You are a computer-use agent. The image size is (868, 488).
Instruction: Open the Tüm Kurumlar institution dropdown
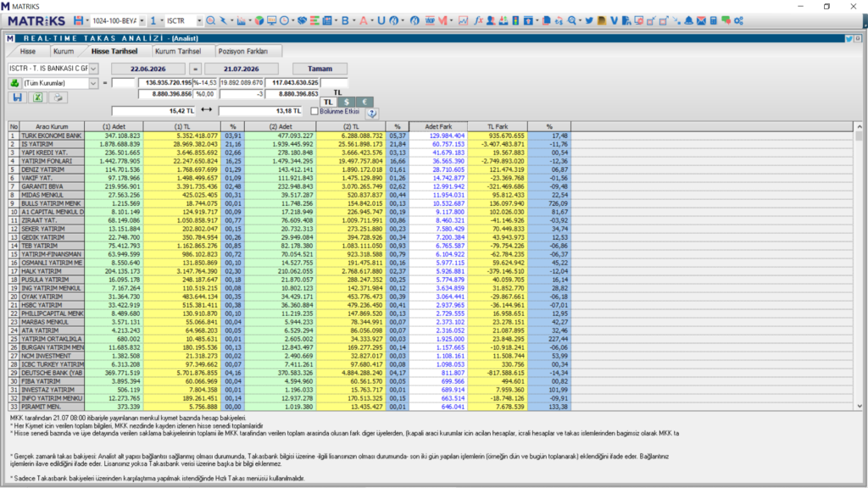93,83
